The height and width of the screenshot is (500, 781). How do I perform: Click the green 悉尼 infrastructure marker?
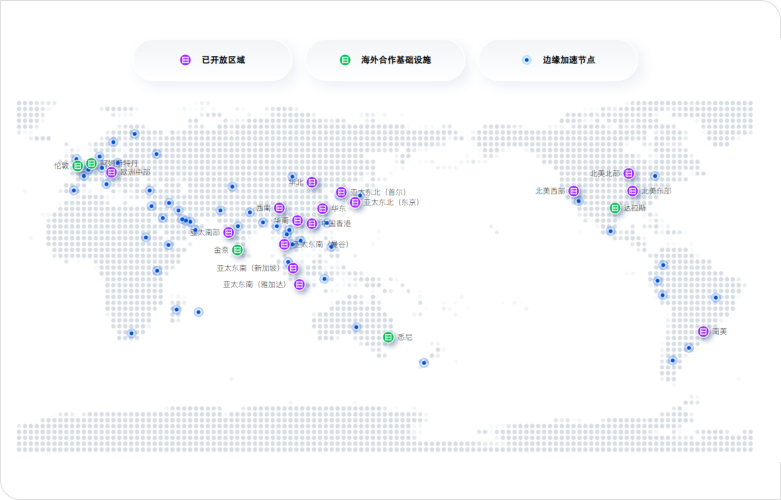tap(388, 337)
